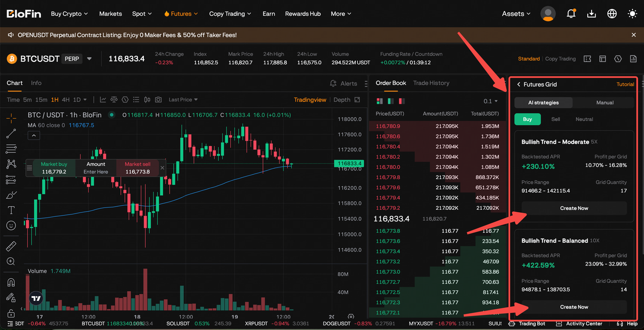Open the BTCUSDT pair selector arrow

click(89, 59)
